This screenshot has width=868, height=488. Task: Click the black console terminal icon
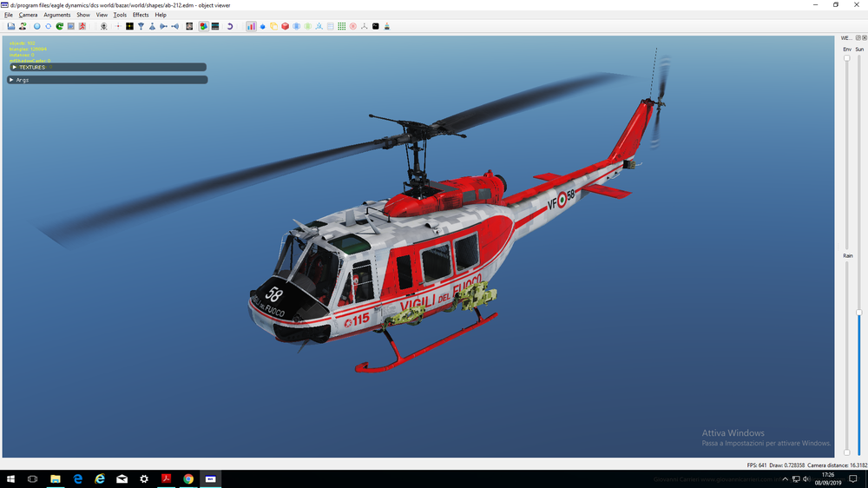pos(376,26)
